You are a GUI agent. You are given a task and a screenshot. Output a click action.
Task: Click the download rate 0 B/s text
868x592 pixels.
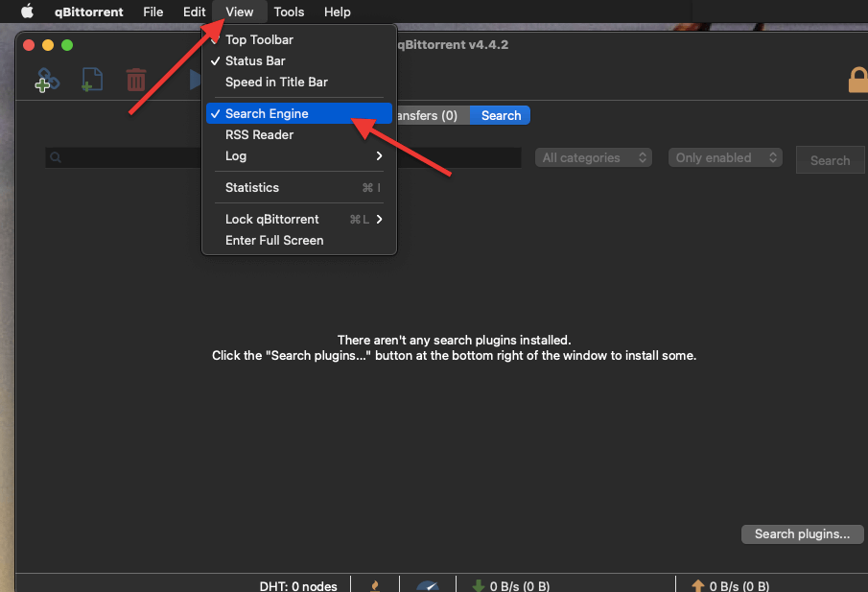[x=520, y=586]
